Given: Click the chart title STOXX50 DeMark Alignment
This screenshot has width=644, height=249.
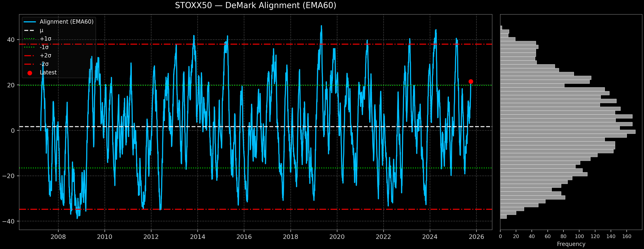Looking at the screenshot, I should click(255, 5).
